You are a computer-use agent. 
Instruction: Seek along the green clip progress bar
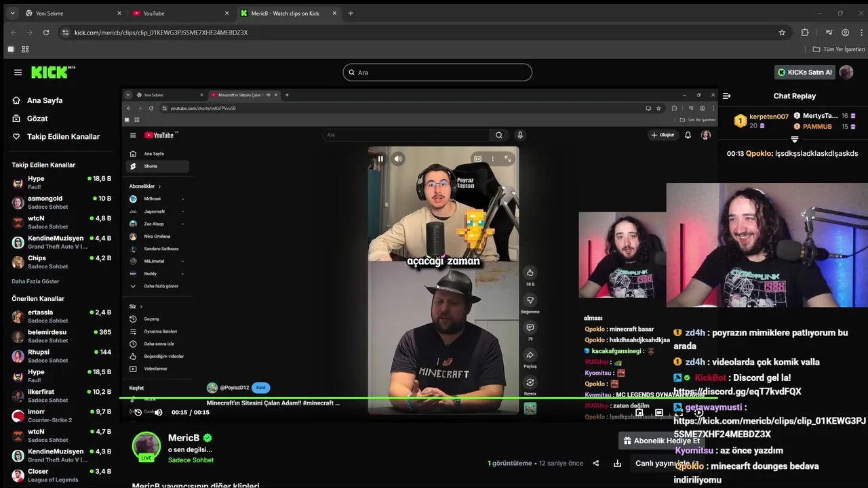419,399
